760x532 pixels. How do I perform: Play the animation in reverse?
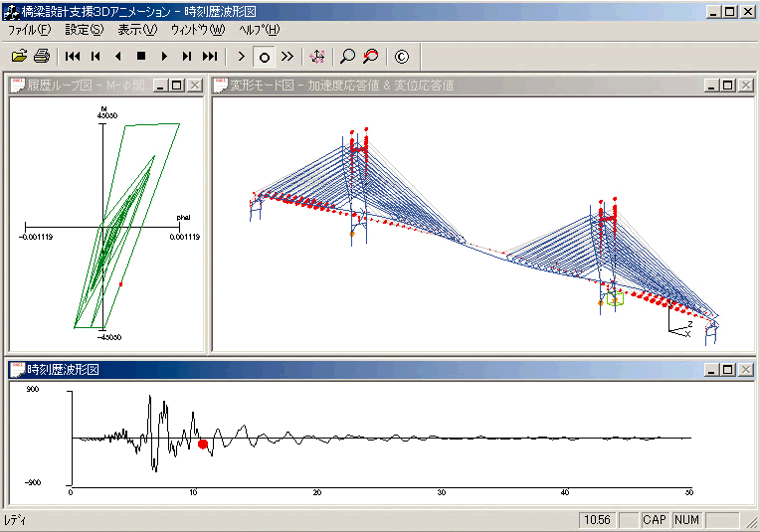118,57
